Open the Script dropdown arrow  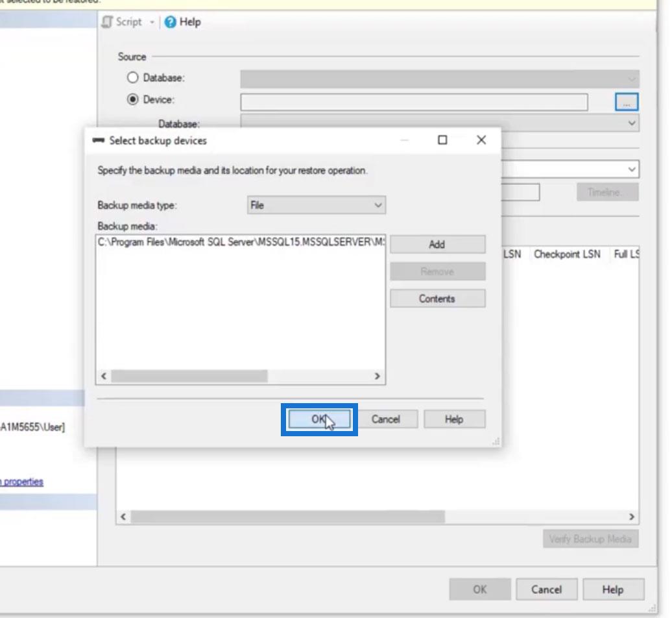[x=152, y=22]
